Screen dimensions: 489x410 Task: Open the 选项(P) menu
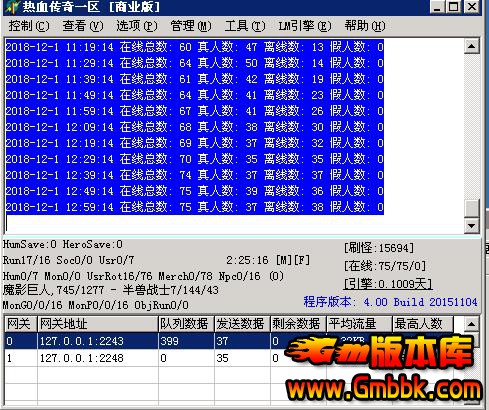click(137, 26)
